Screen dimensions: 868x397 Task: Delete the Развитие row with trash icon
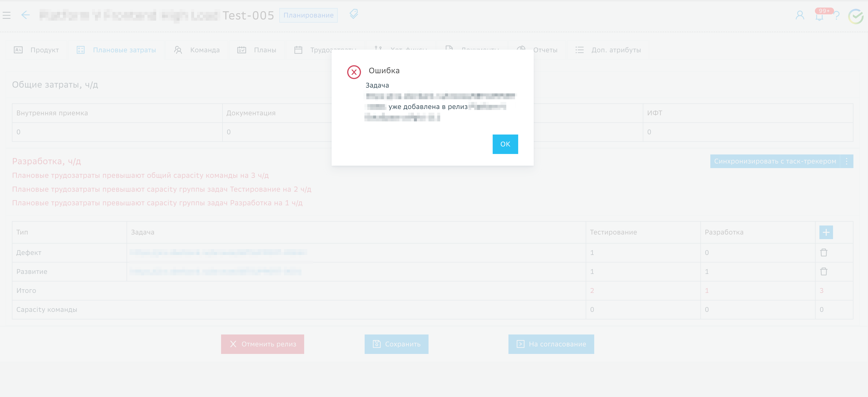point(824,271)
